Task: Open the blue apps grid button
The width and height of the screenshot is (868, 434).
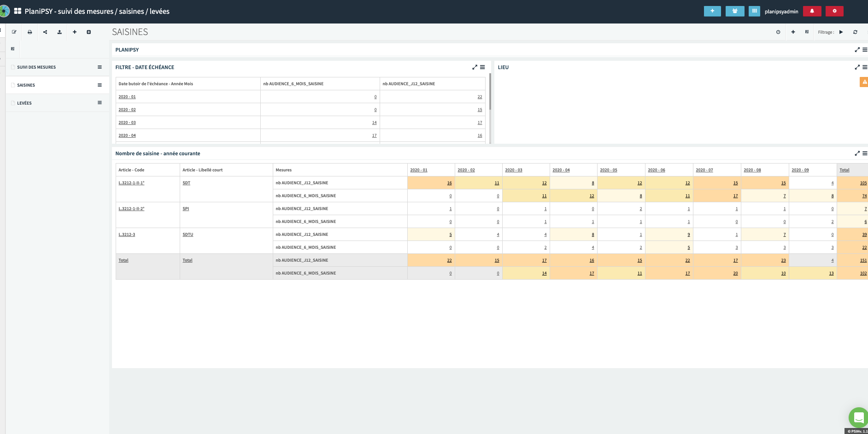Action: (x=754, y=11)
